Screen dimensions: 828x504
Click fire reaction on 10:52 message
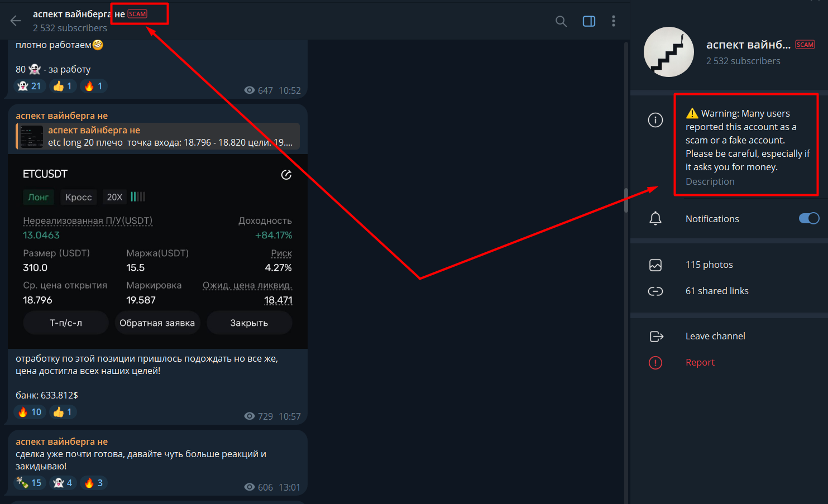click(x=94, y=86)
